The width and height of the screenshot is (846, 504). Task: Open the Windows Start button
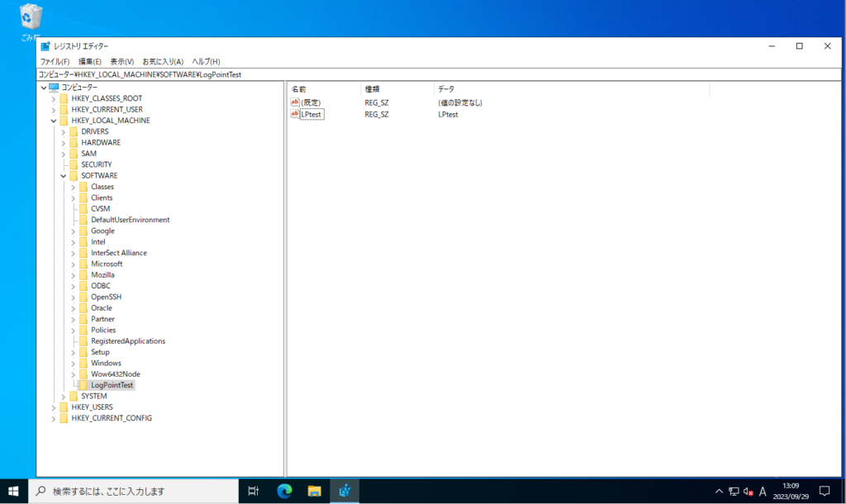[x=13, y=491]
